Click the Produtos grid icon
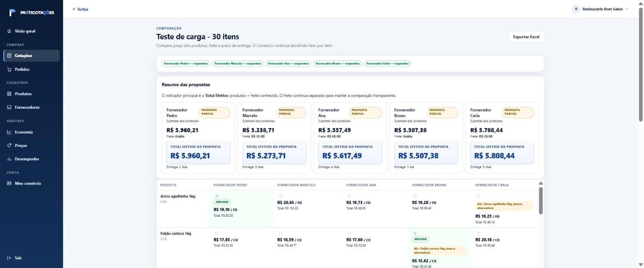The height and width of the screenshot is (268, 644). pyautogui.click(x=9, y=94)
